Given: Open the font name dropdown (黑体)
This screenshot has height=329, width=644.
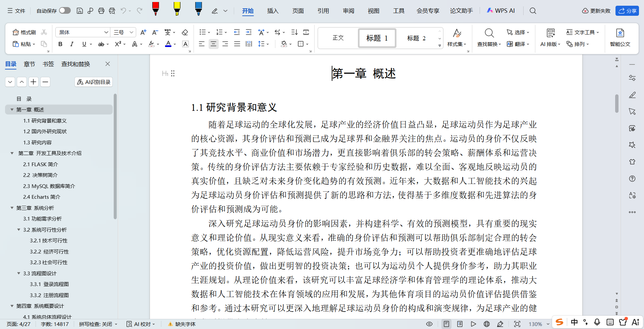Looking at the screenshot, I should (106, 32).
